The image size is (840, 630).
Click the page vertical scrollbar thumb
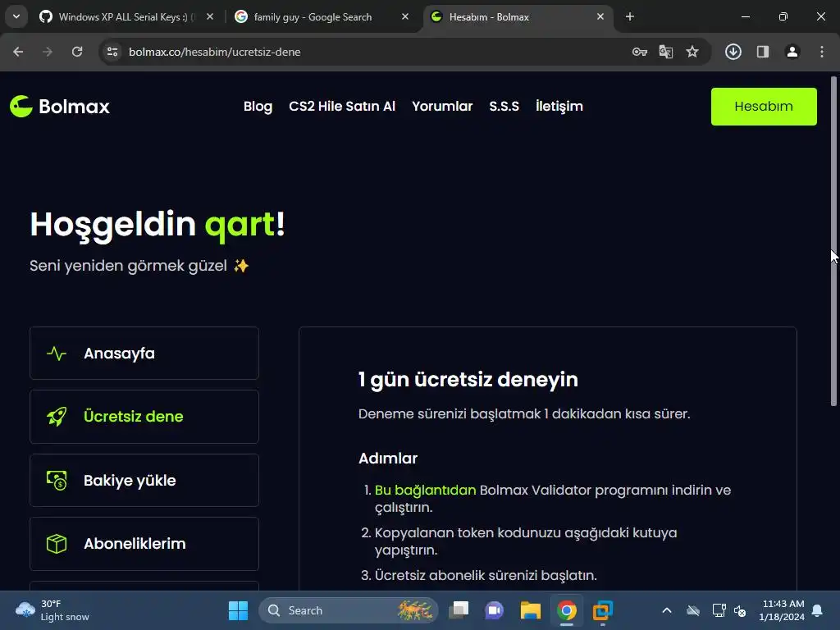pyautogui.click(x=833, y=241)
